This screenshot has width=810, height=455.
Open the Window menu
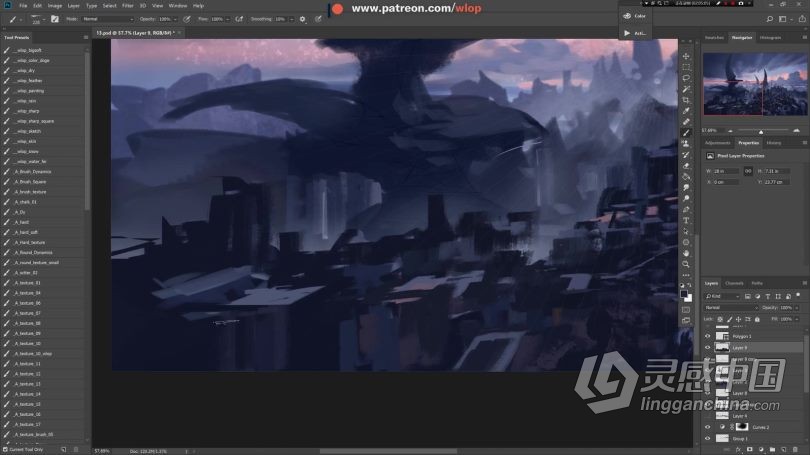(178, 6)
